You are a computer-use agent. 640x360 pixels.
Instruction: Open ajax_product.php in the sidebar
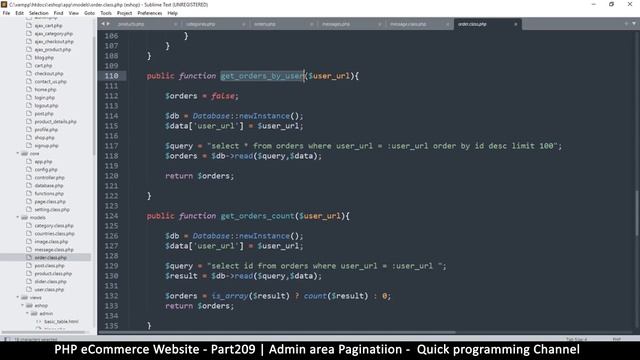tap(53, 49)
